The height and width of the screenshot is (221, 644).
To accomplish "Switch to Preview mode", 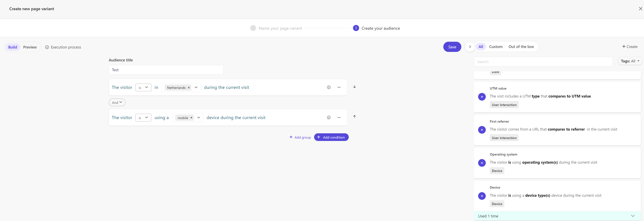I will click(30, 47).
